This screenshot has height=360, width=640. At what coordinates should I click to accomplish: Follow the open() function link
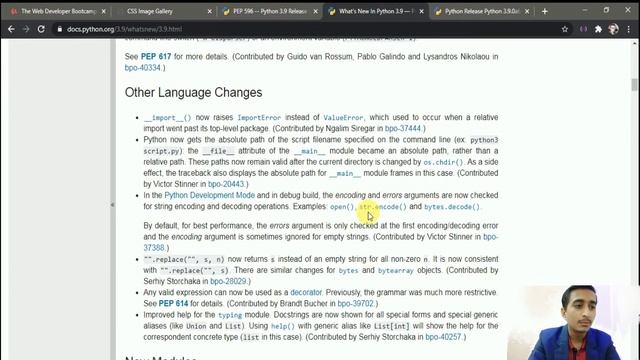coord(342,207)
